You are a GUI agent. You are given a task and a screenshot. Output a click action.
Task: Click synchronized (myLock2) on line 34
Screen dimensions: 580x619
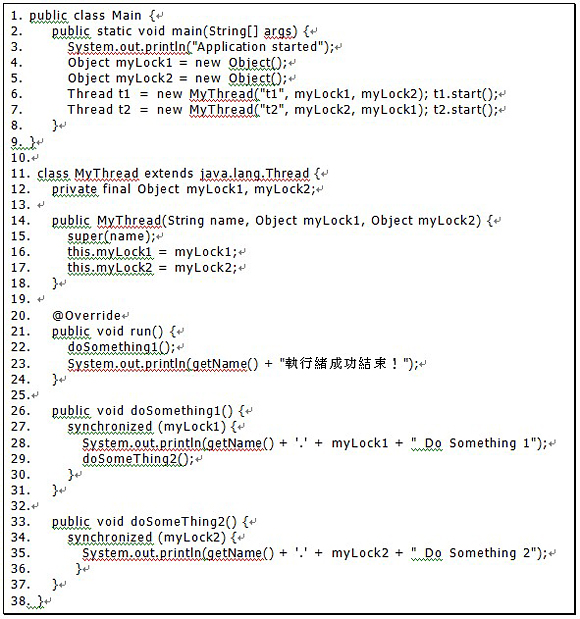[x=146, y=538]
